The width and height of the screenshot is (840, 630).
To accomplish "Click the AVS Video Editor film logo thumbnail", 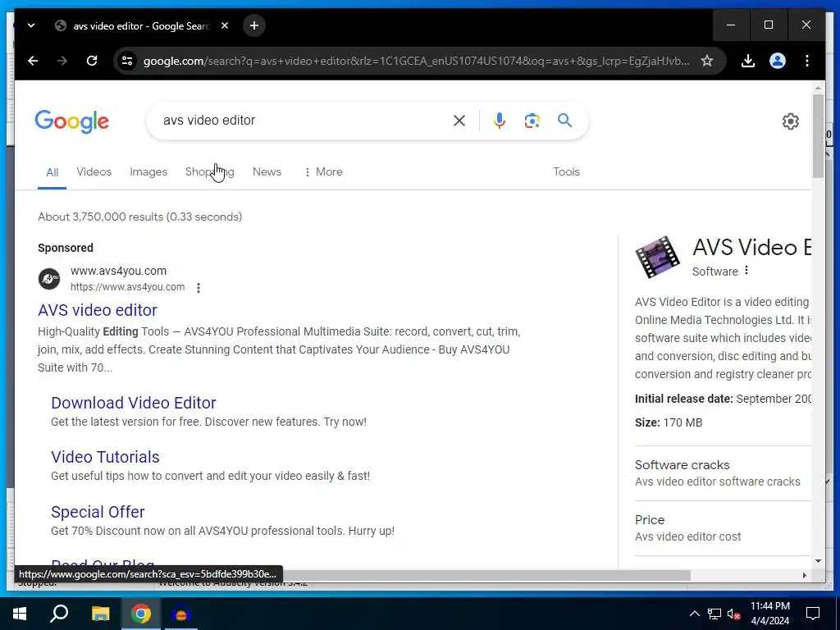I will click(657, 257).
